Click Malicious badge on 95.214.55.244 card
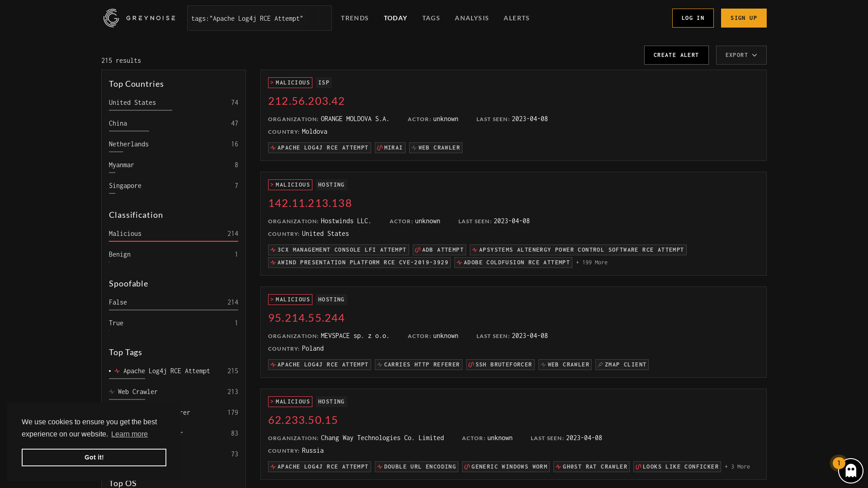Screen dimensions: 868x488 pyautogui.click(x=290, y=300)
